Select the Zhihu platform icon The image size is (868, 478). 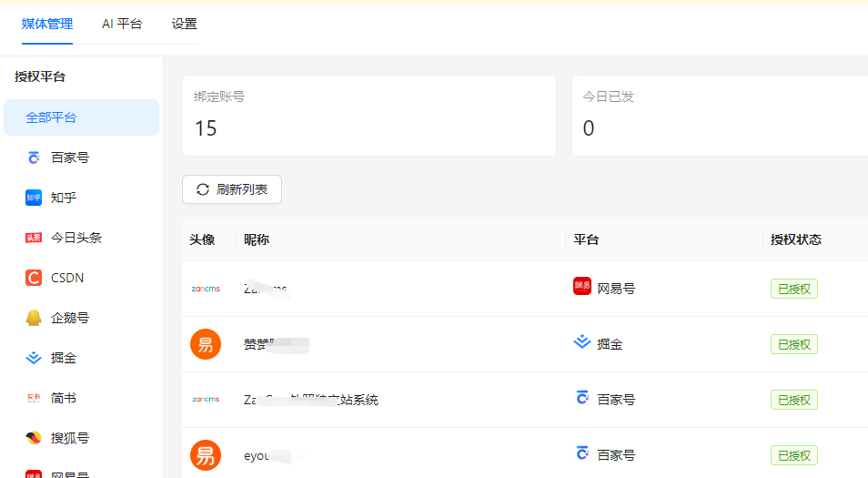(34, 198)
